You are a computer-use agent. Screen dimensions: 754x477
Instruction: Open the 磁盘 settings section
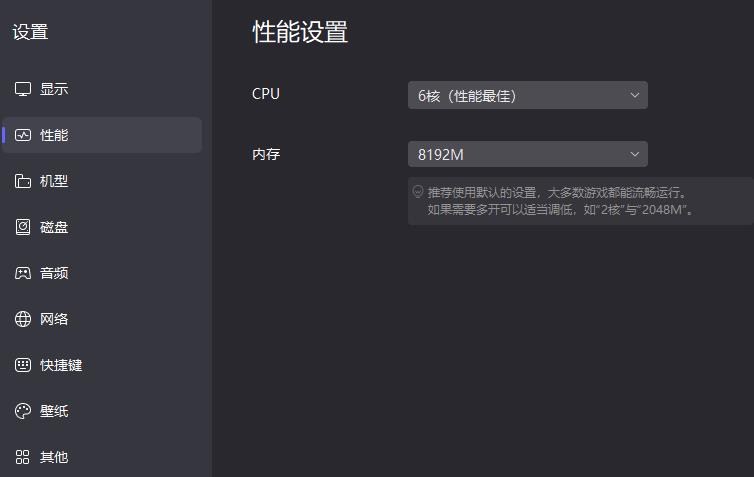tap(54, 227)
